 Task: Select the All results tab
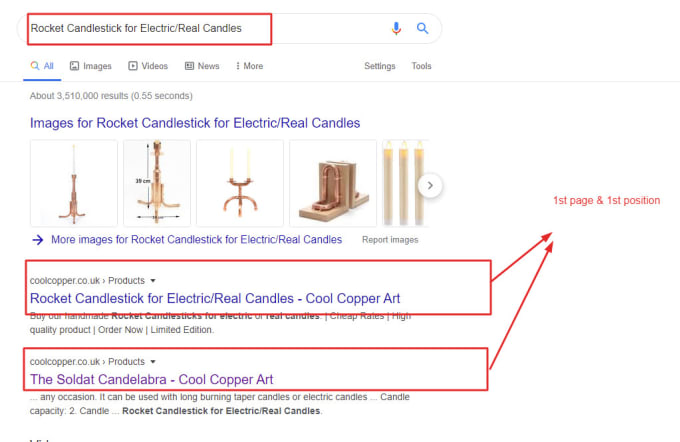click(x=42, y=66)
